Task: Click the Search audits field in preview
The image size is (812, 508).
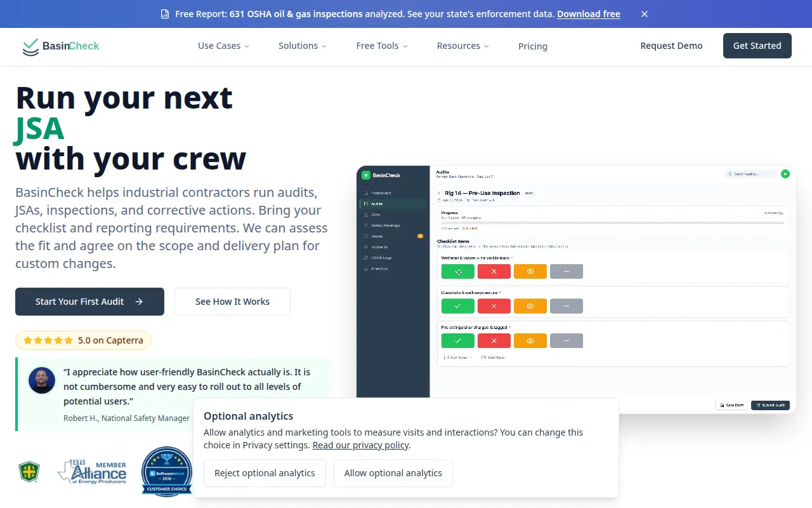Action: [x=752, y=174]
